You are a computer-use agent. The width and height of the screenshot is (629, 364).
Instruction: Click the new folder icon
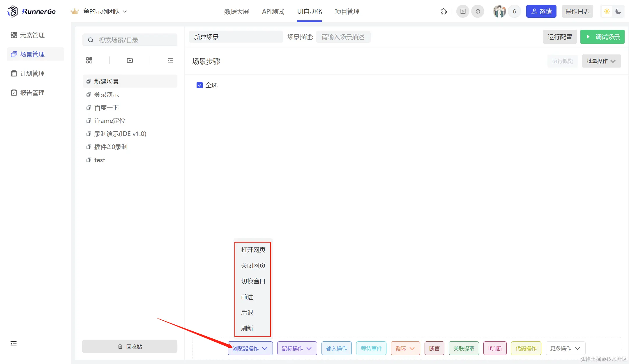pyautogui.click(x=130, y=60)
